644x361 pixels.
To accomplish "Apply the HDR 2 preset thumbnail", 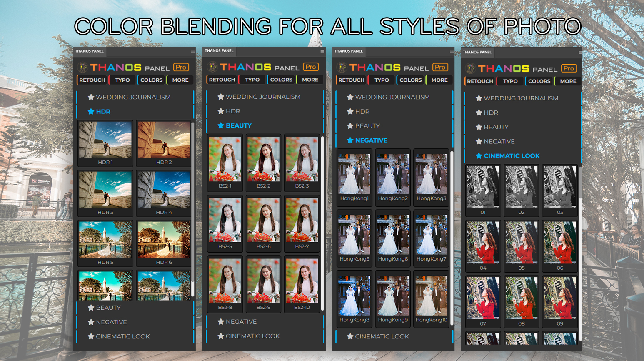I will pyautogui.click(x=164, y=143).
